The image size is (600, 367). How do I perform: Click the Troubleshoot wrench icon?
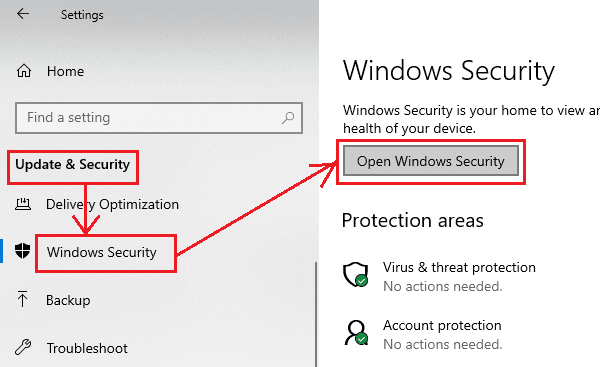[23, 347]
